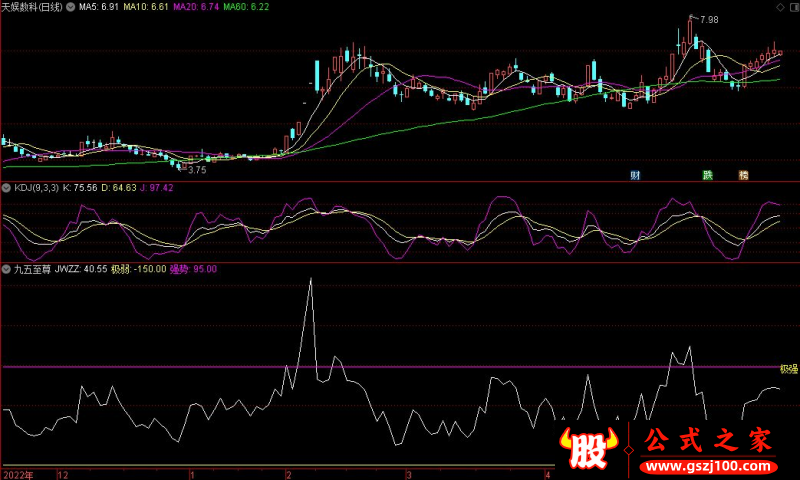Click the month 12 marker on time axis
The height and width of the screenshot is (480, 800).
[64, 474]
